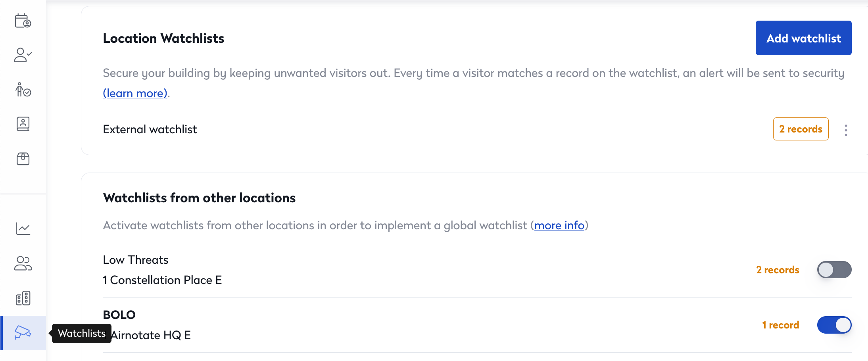868x361 pixels.
Task: Open the contact book sidebar icon
Action: (x=23, y=124)
